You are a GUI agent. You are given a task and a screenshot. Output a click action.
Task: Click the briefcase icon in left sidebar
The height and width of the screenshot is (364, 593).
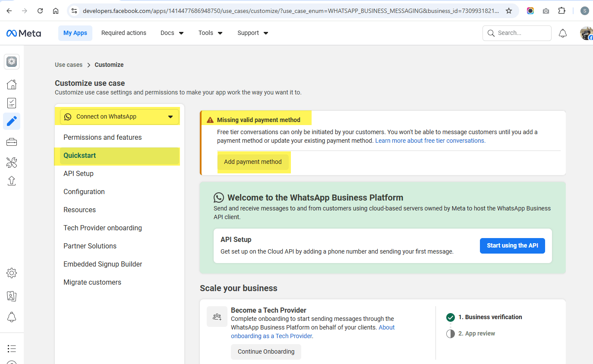(x=12, y=142)
